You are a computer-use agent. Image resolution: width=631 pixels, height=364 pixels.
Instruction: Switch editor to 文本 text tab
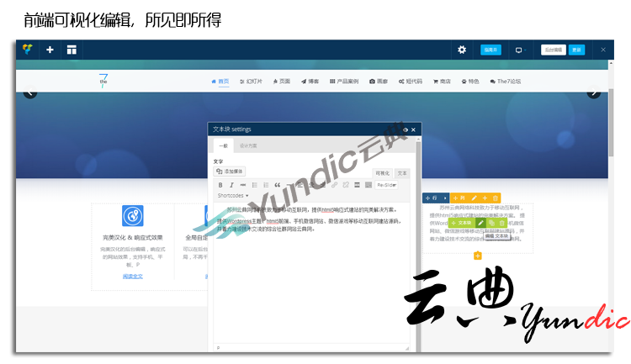coord(402,173)
